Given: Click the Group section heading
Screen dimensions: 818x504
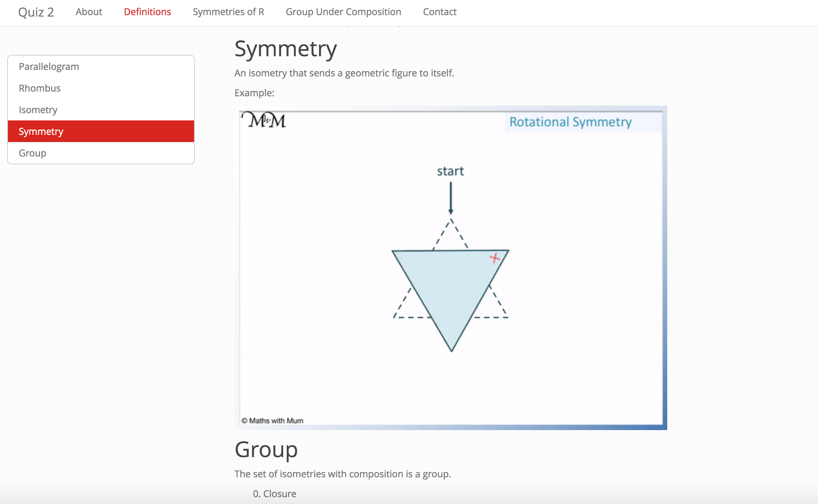Looking at the screenshot, I should 266,450.
